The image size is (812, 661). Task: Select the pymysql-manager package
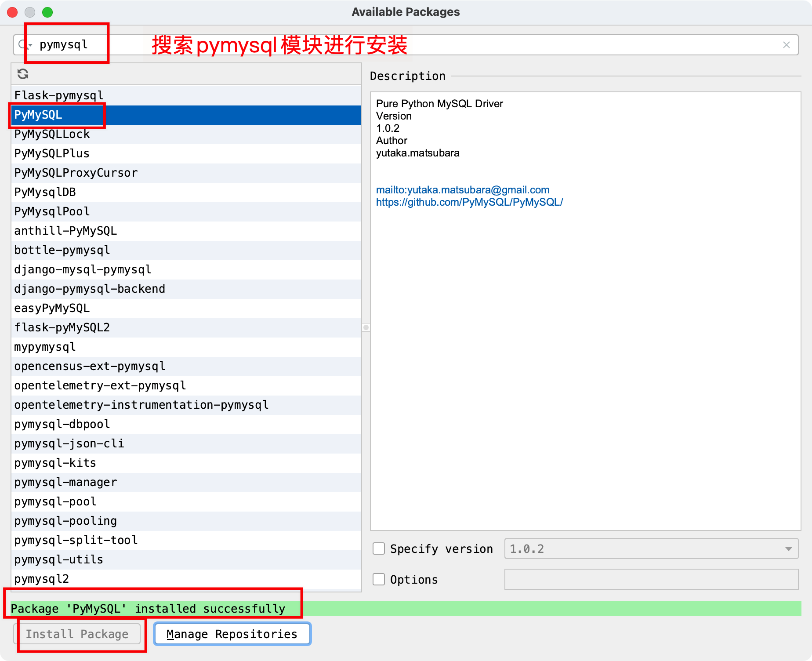pos(186,482)
